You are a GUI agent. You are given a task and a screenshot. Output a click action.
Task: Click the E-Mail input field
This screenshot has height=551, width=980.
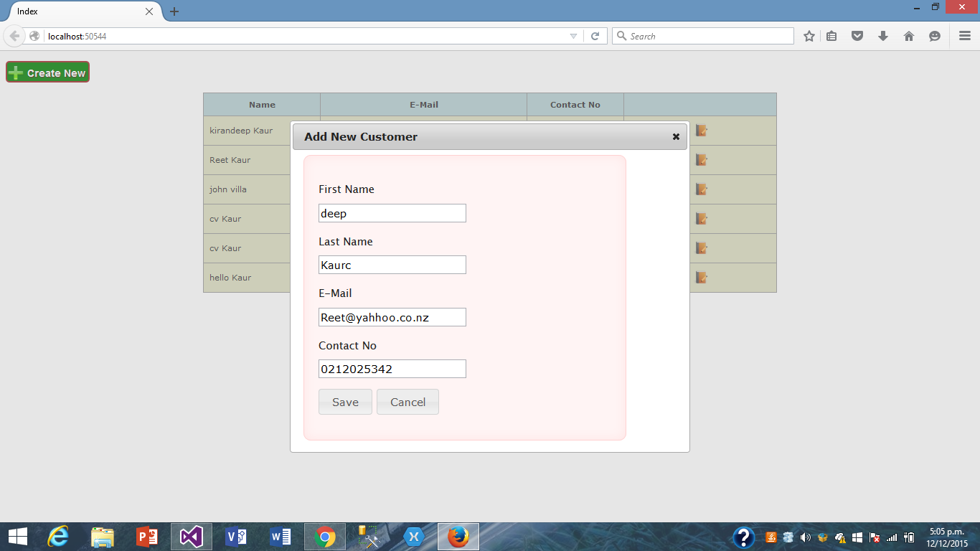pos(392,317)
